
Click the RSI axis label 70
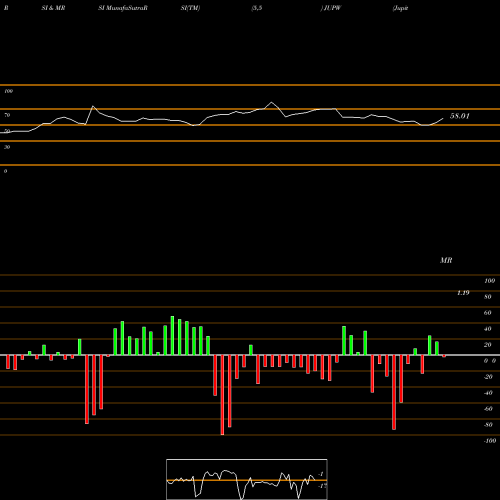coord(7,115)
